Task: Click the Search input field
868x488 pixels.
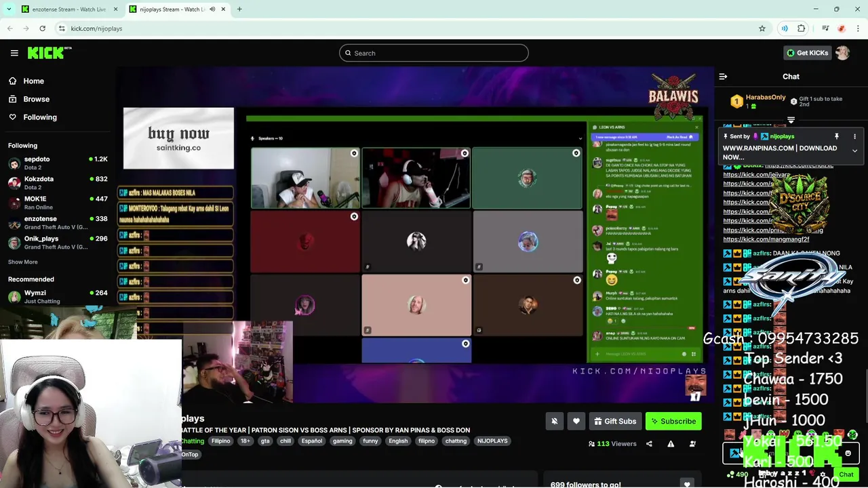Action: [434, 53]
